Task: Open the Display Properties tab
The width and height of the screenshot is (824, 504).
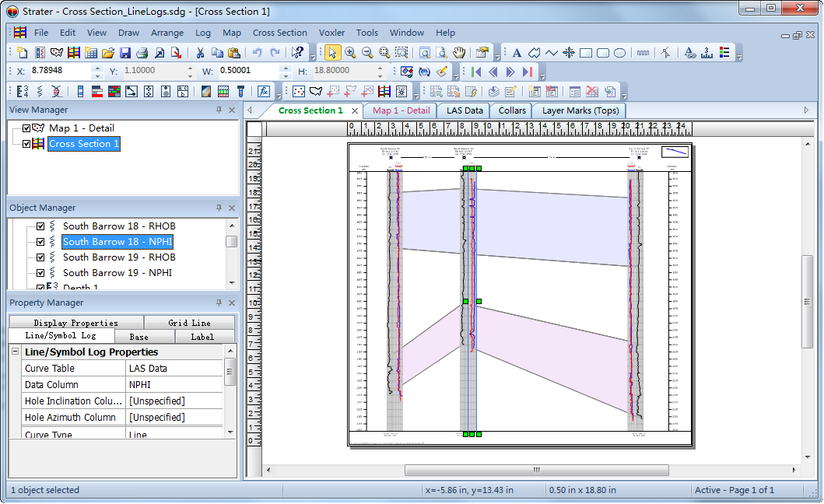Action: [x=75, y=323]
